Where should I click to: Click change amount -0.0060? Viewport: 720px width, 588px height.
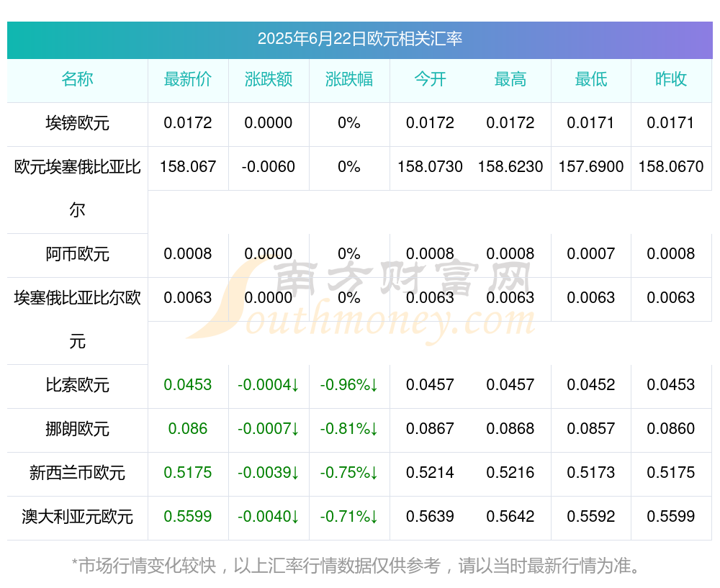268,167
